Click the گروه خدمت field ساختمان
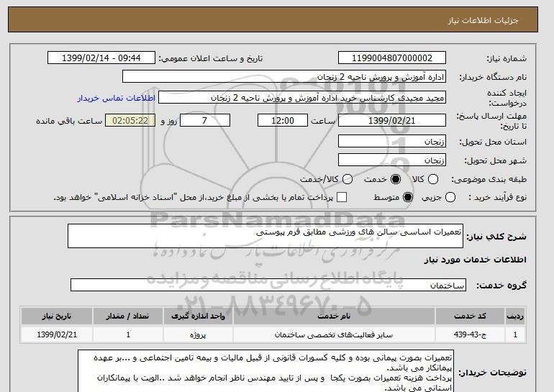 [x=268, y=285]
